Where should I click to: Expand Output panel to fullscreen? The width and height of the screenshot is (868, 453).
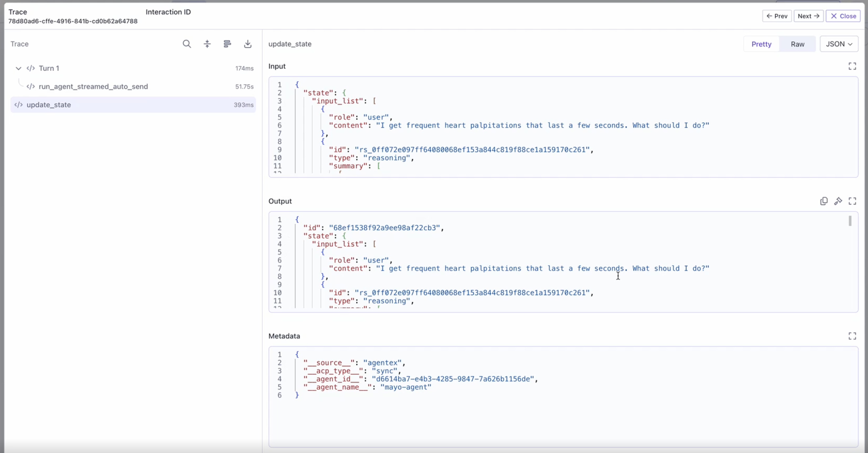point(853,201)
